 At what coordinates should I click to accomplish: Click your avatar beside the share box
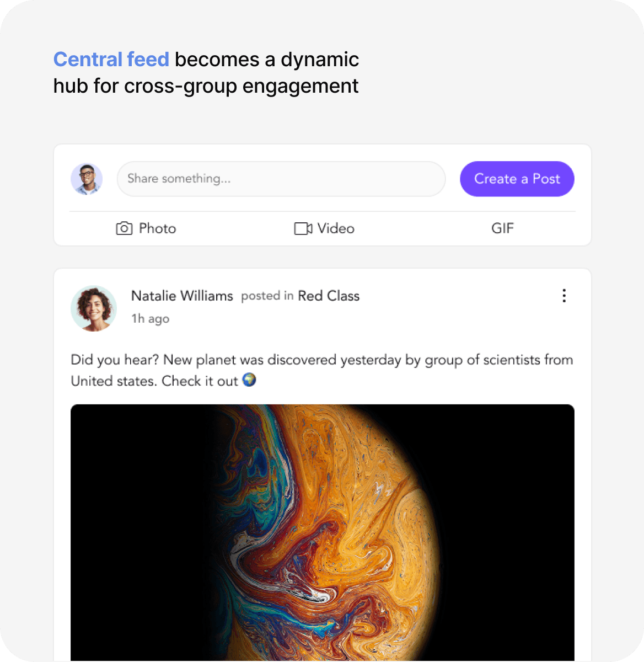point(86,179)
